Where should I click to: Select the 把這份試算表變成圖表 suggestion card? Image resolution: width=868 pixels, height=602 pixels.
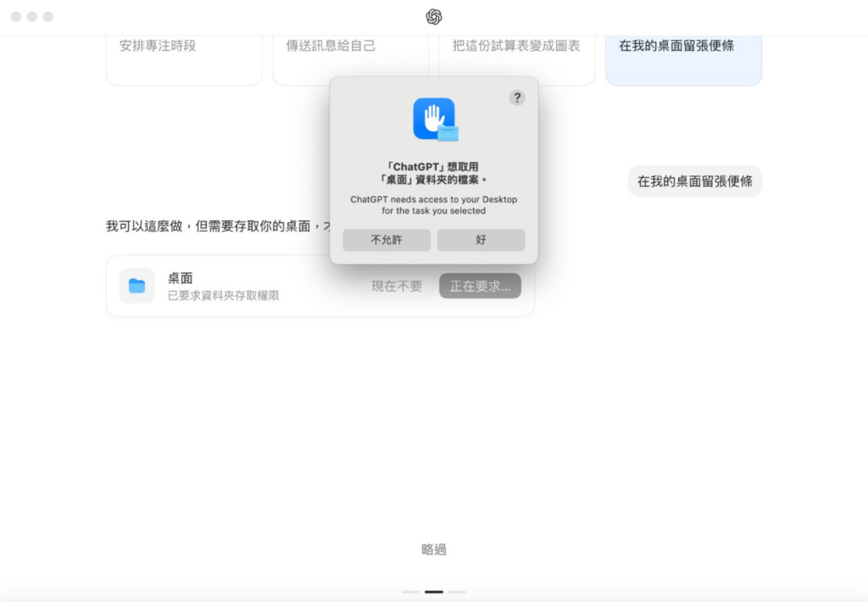517,60
